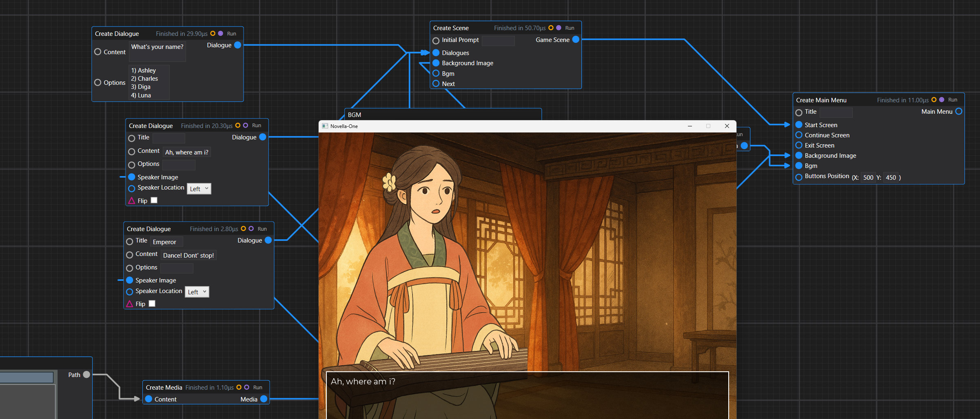Click the Bgm input pin on Create Scene
The height and width of the screenshot is (419, 980).
[x=436, y=73]
